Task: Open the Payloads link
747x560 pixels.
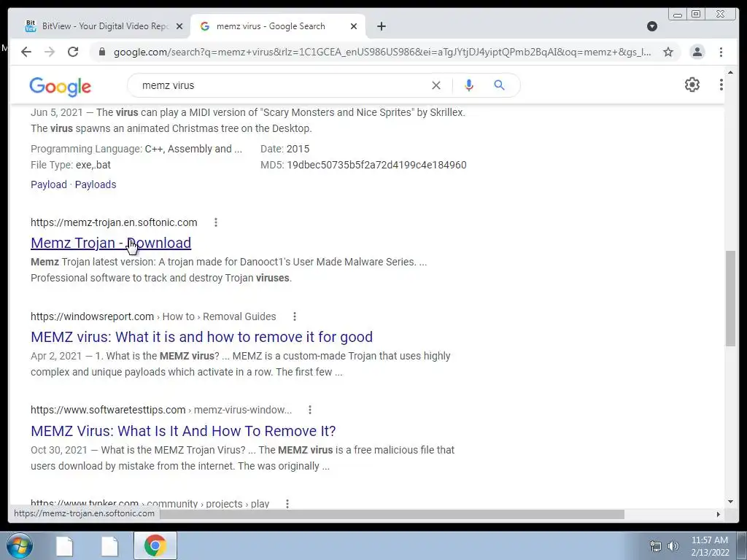Action: coord(96,184)
